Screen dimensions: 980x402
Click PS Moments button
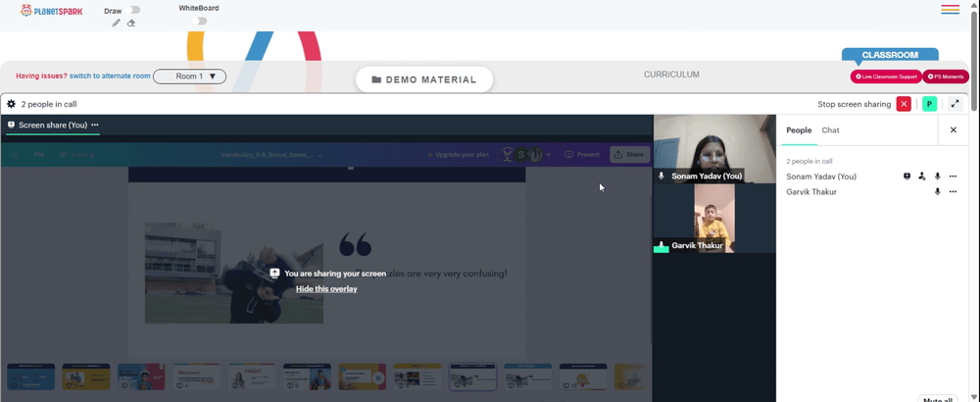[x=946, y=76]
